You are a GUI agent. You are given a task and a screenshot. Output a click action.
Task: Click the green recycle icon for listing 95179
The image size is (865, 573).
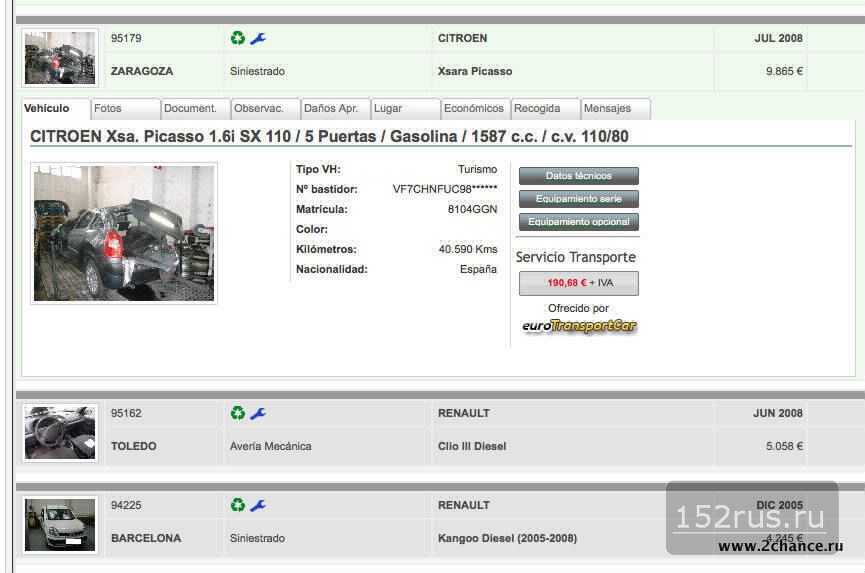pos(238,38)
